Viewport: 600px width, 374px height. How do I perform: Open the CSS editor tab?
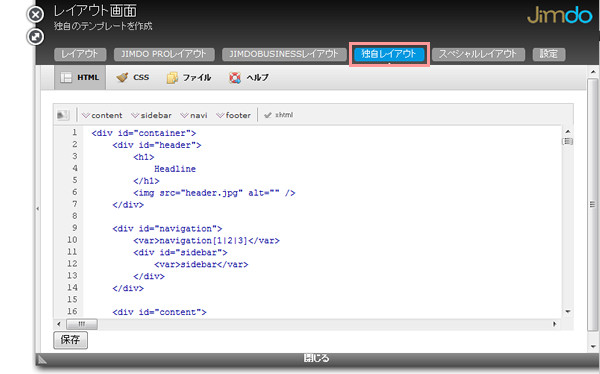click(x=132, y=78)
